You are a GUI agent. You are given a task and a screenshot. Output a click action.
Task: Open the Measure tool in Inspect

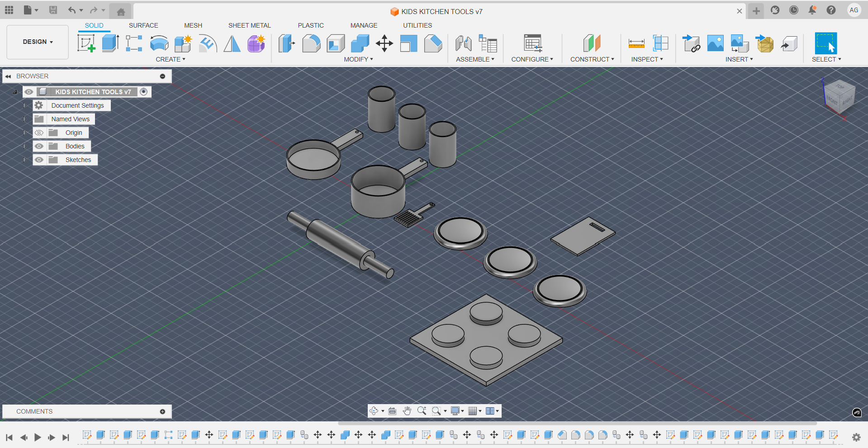coord(636,43)
